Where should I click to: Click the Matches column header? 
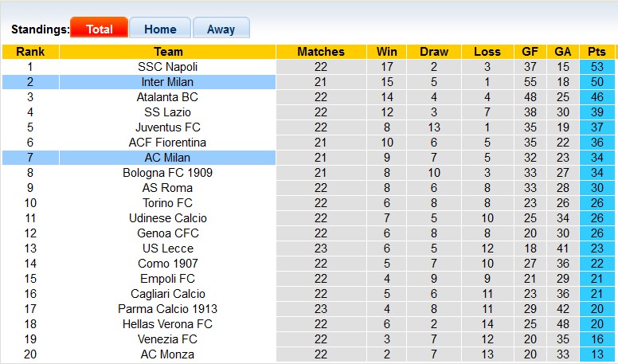[x=321, y=52]
